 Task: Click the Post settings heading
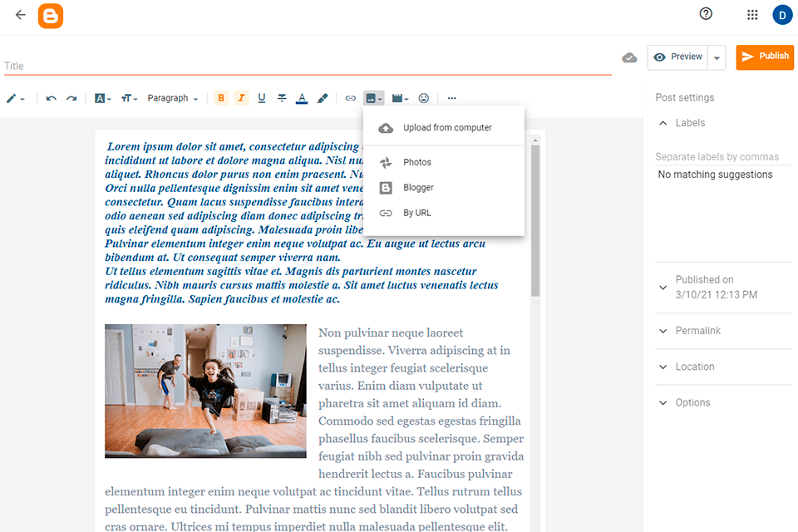coord(684,98)
